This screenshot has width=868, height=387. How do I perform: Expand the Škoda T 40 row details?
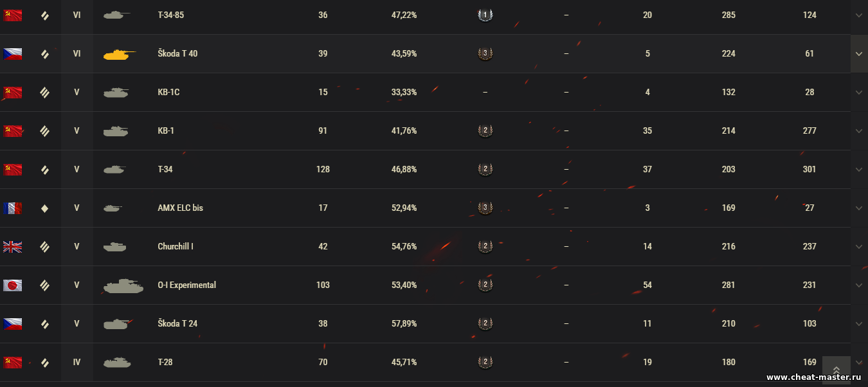859,54
